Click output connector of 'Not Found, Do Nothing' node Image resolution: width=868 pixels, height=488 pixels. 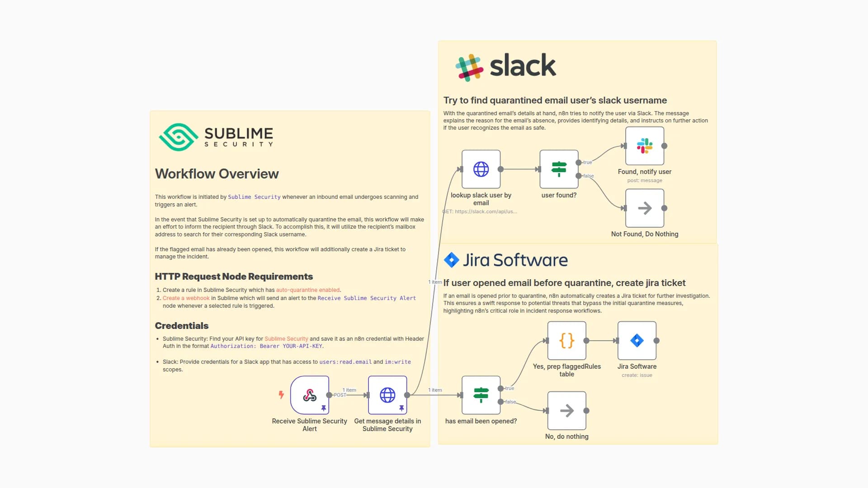coord(664,208)
